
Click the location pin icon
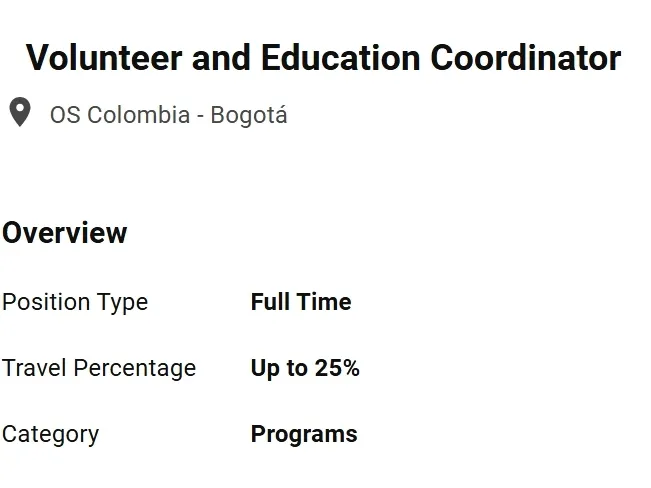pyautogui.click(x=20, y=112)
